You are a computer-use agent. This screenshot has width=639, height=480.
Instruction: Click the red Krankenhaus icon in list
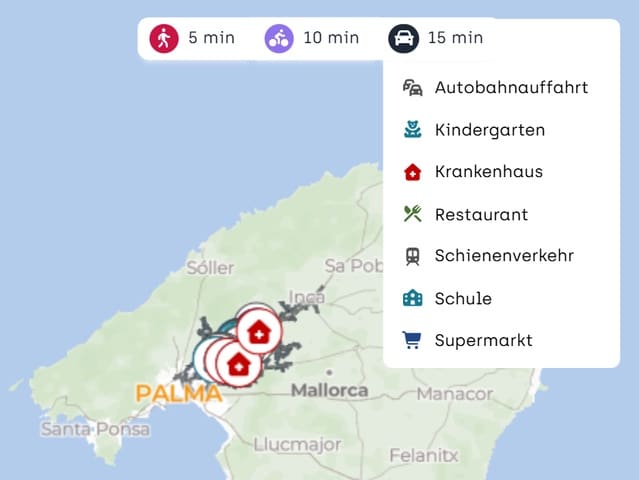pos(412,172)
